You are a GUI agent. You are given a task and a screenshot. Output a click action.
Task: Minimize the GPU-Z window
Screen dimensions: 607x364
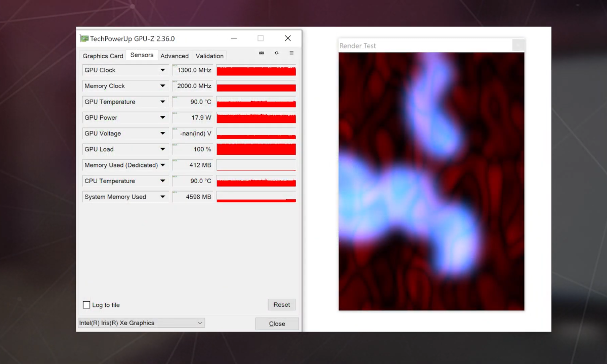[x=234, y=38]
